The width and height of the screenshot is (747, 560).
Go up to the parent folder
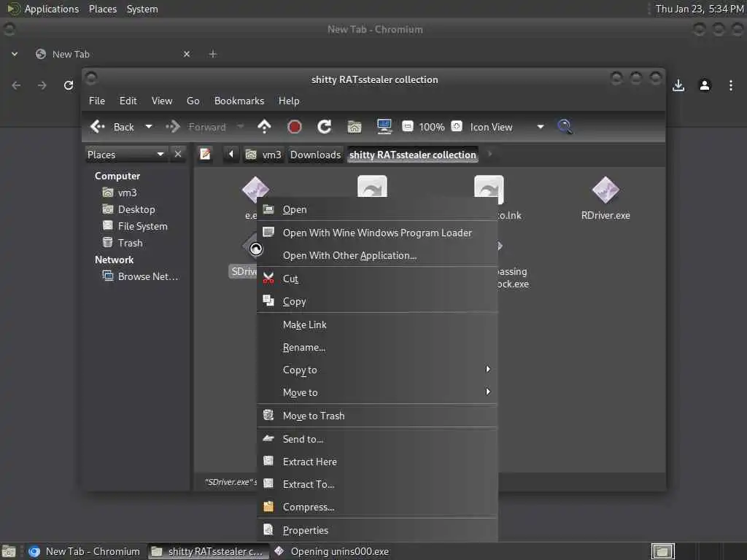tap(264, 127)
